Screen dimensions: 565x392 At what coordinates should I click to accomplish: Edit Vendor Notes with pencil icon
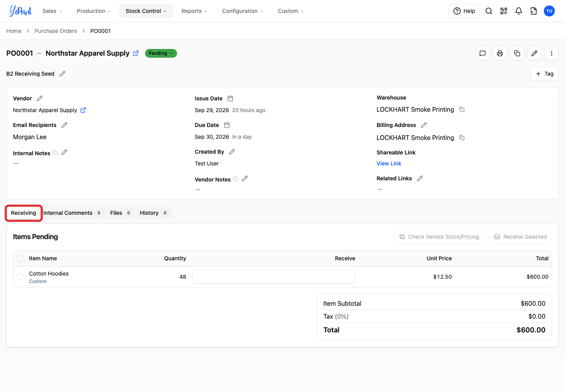pos(245,178)
